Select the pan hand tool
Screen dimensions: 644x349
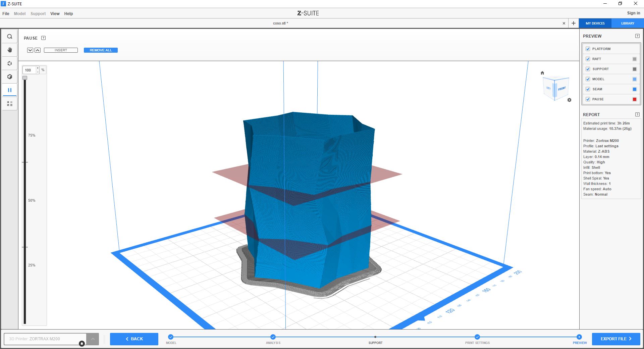coord(10,50)
